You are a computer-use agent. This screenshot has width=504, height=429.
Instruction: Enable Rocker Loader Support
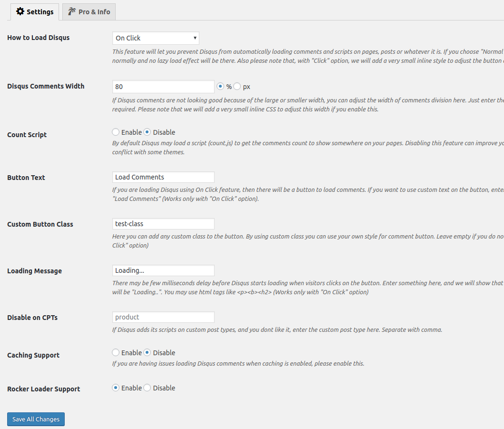[x=116, y=388]
